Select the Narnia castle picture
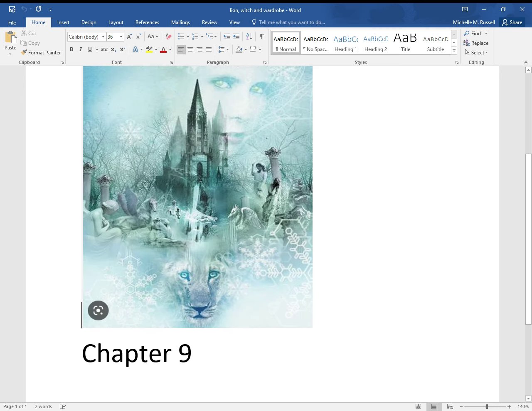Screen dimensions: 532x411 pos(198,197)
